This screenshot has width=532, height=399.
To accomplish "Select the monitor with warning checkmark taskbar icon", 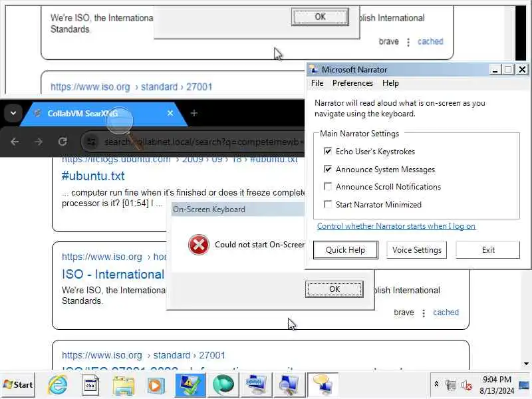I will (190, 385).
